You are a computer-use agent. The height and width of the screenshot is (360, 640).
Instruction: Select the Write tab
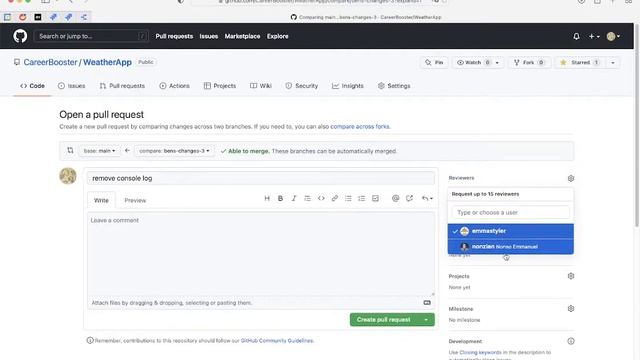pyautogui.click(x=101, y=200)
